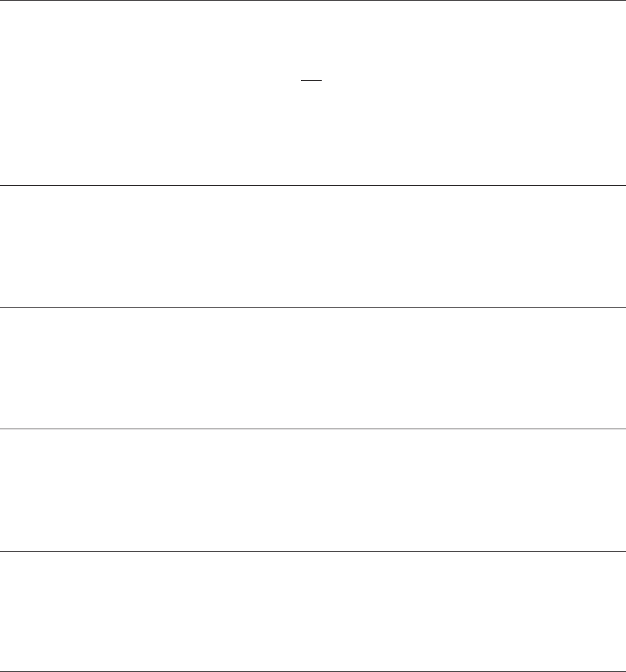The height and width of the screenshot is (672, 626).
Task: Click the divider below the first section
Action: pos(313,186)
